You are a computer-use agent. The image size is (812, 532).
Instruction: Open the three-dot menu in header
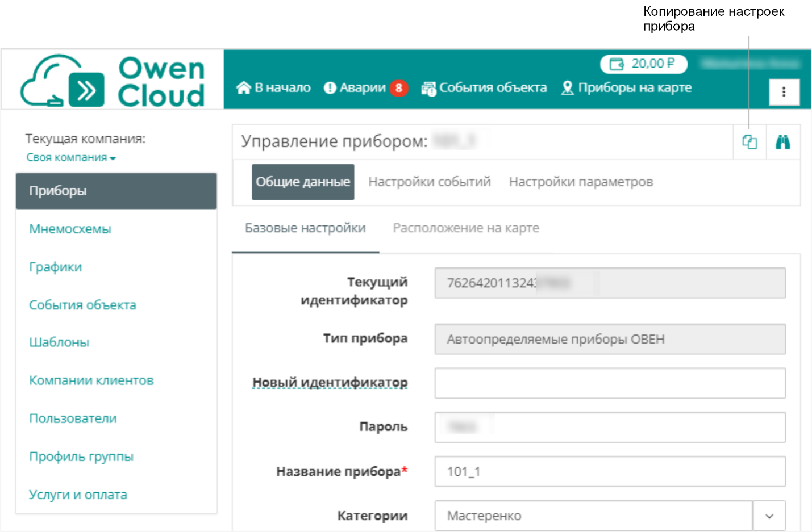(784, 92)
